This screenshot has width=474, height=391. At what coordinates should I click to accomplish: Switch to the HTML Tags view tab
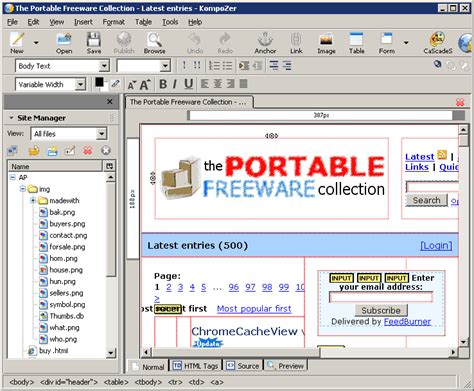tap(196, 366)
